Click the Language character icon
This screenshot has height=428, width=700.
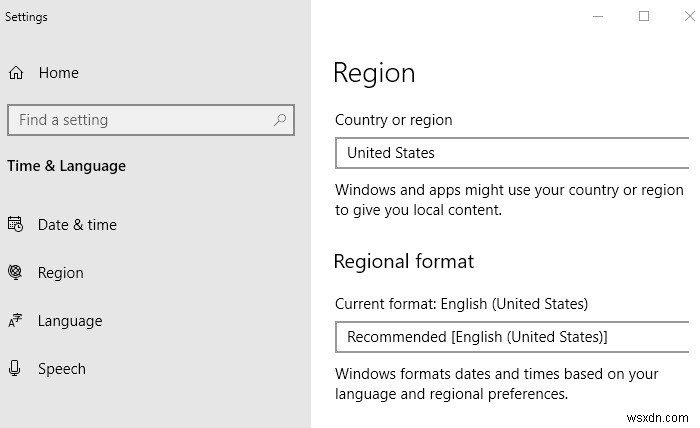15,321
